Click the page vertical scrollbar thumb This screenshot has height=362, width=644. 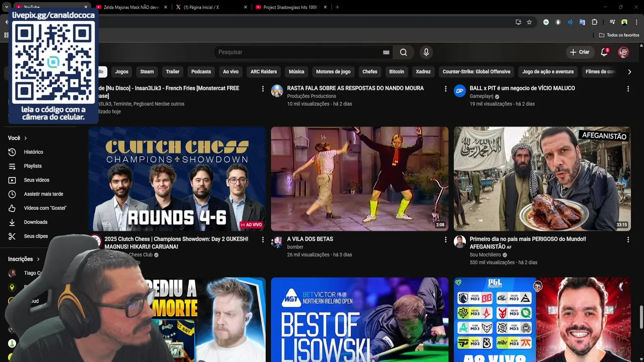[641, 317]
